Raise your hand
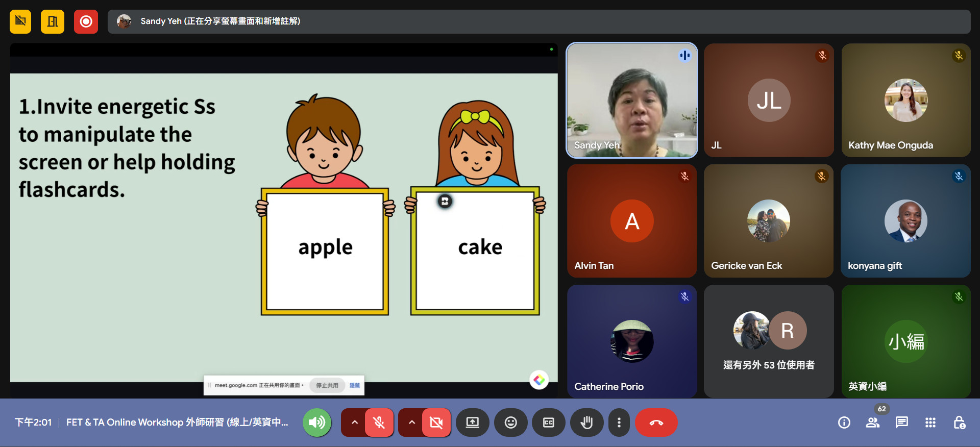This screenshot has width=980, height=447. pos(586,423)
